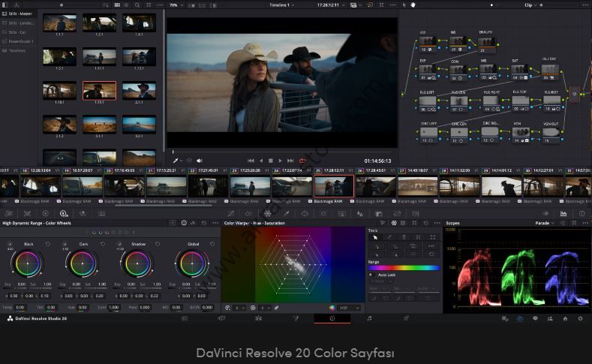Image resolution: width=592 pixels, height=364 pixels.
Task: Open the PowerGrade 1 album
Action: pyautogui.click(x=22, y=41)
